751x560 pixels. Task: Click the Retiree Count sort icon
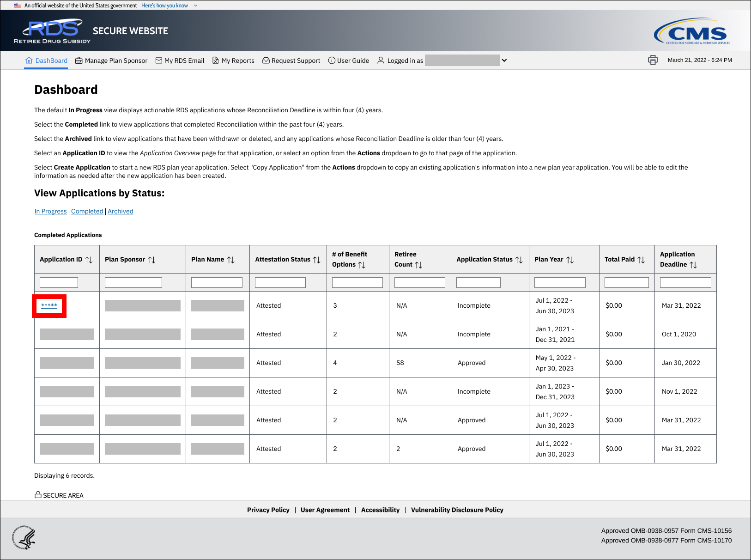(418, 265)
